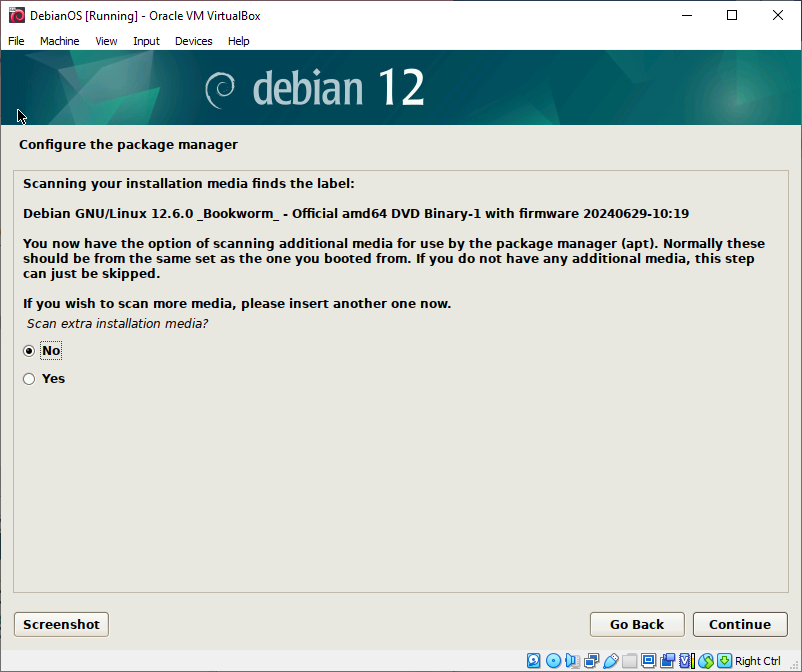Click the display settings status icon
The image size is (802, 672).
coord(649,661)
